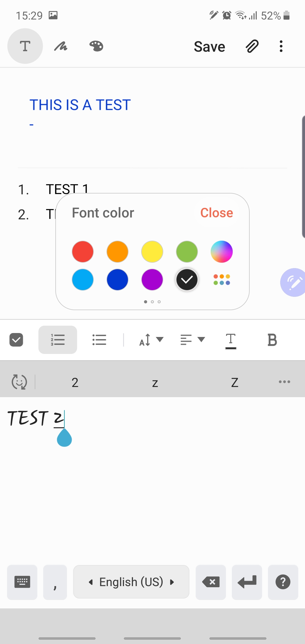The height and width of the screenshot is (644, 305).
Task: Toggle the bulleted list format
Action: [99, 340]
